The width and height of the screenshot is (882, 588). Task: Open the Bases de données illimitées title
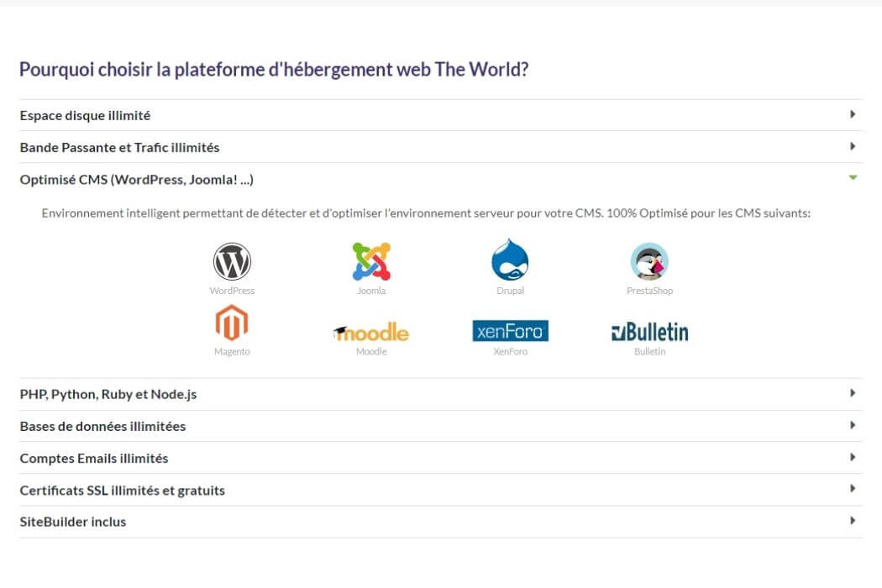pyautogui.click(x=102, y=427)
